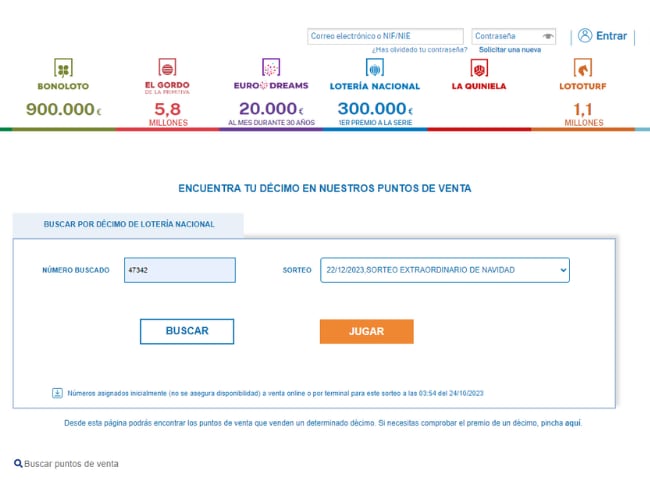The height and width of the screenshot is (488, 650).
Task: Expand the Sorteo dropdown list
Action: pyautogui.click(x=445, y=270)
